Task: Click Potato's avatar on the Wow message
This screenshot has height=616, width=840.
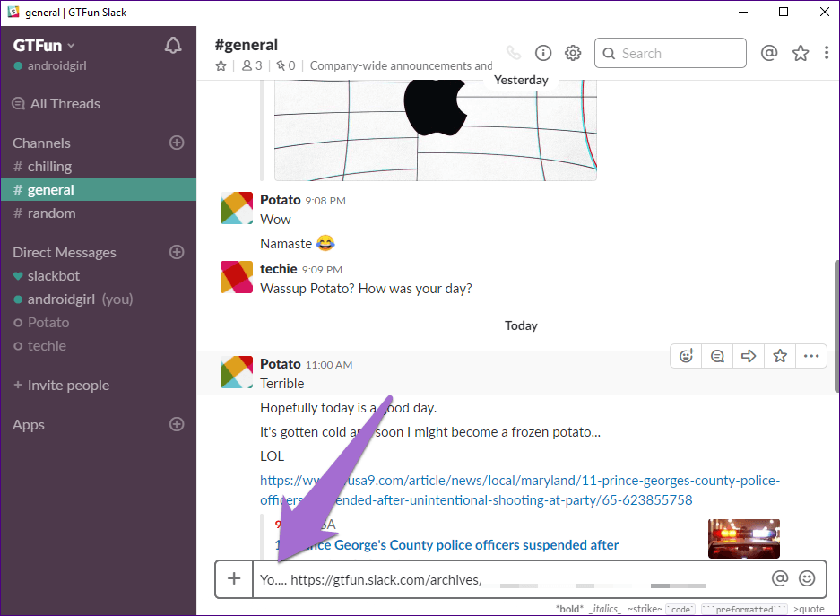Action: point(237,208)
